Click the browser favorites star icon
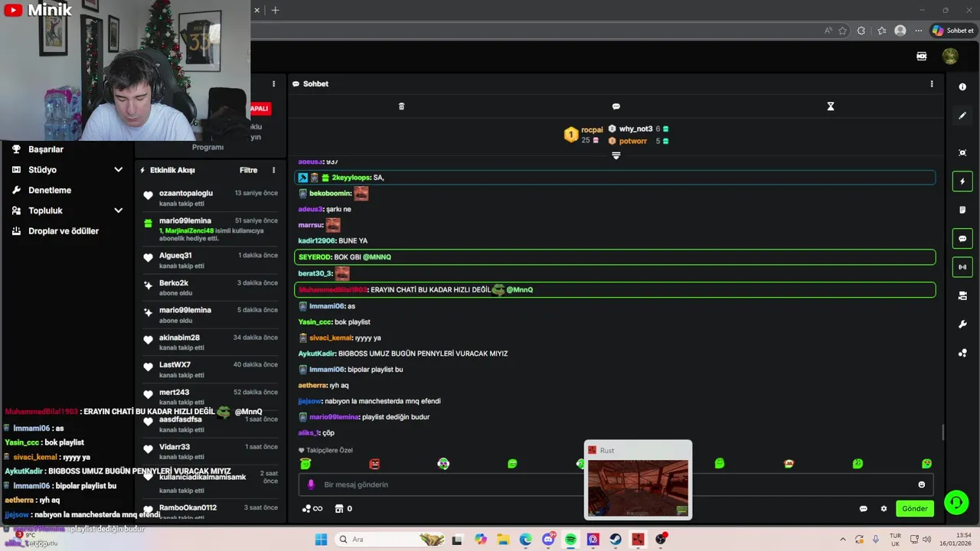The image size is (980, 551). pyautogui.click(x=843, y=31)
